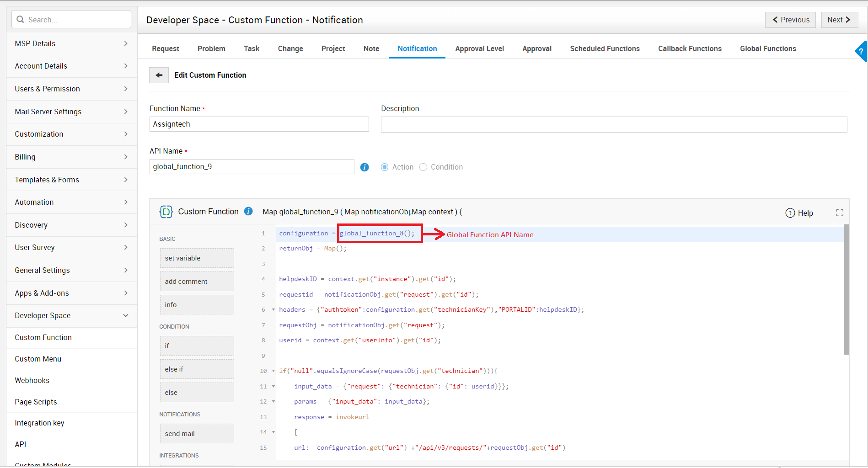Click the blue help ribbon at top right

click(861, 51)
